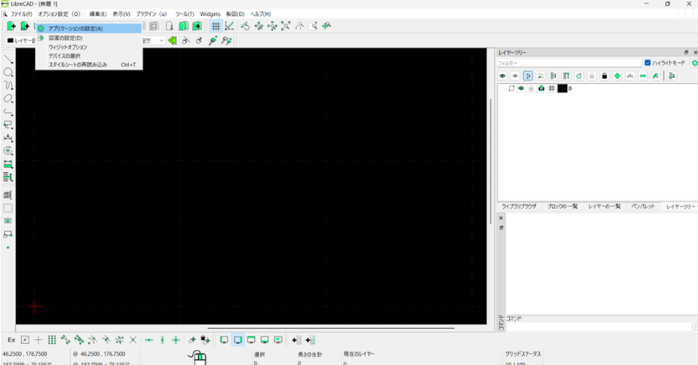Toggle Snap on Endpoints
698x365 pixels.
coord(65,340)
